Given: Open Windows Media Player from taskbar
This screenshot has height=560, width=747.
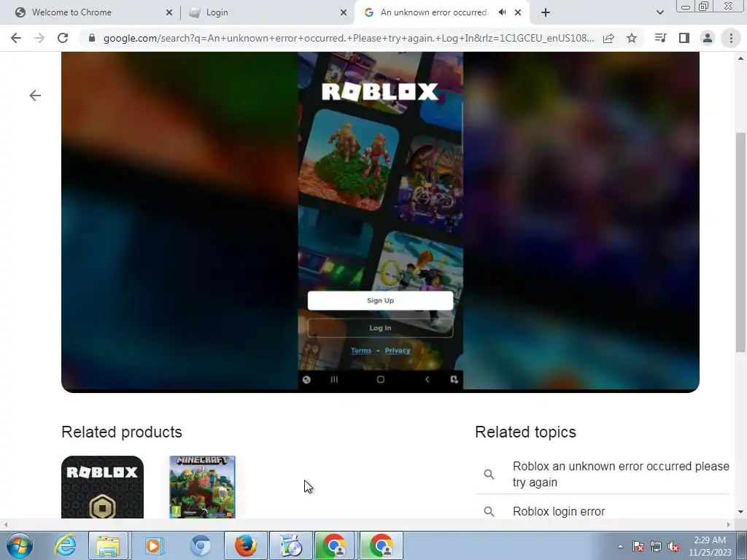Looking at the screenshot, I should click(x=153, y=545).
